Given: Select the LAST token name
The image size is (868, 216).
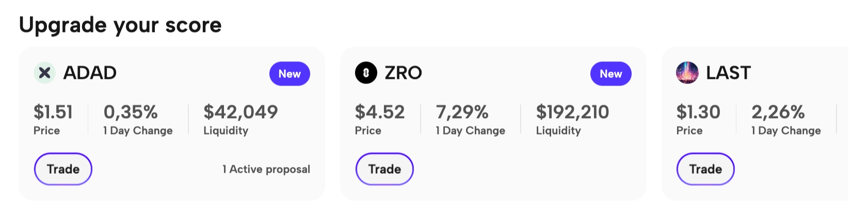Looking at the screenshot, I should click(x=728, y=73).
